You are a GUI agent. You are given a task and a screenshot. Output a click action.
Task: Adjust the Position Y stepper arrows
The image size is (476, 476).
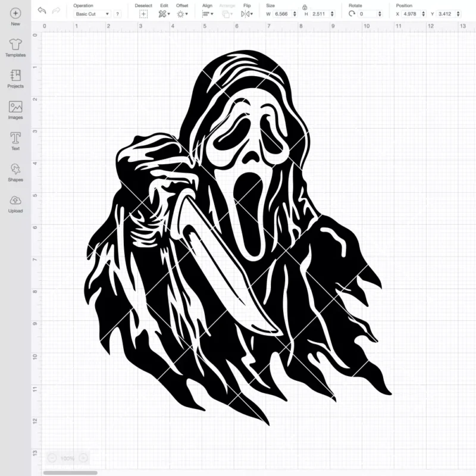tap(458, 14)
